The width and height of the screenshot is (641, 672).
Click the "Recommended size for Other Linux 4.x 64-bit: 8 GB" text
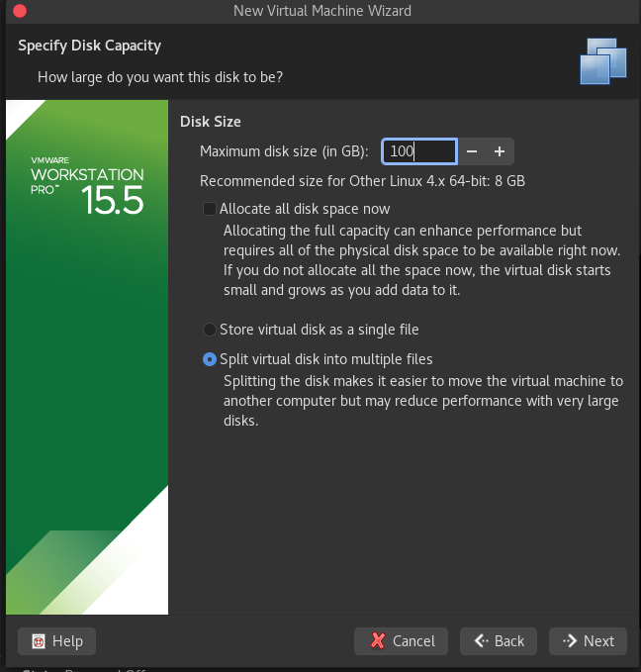point(362,181)
